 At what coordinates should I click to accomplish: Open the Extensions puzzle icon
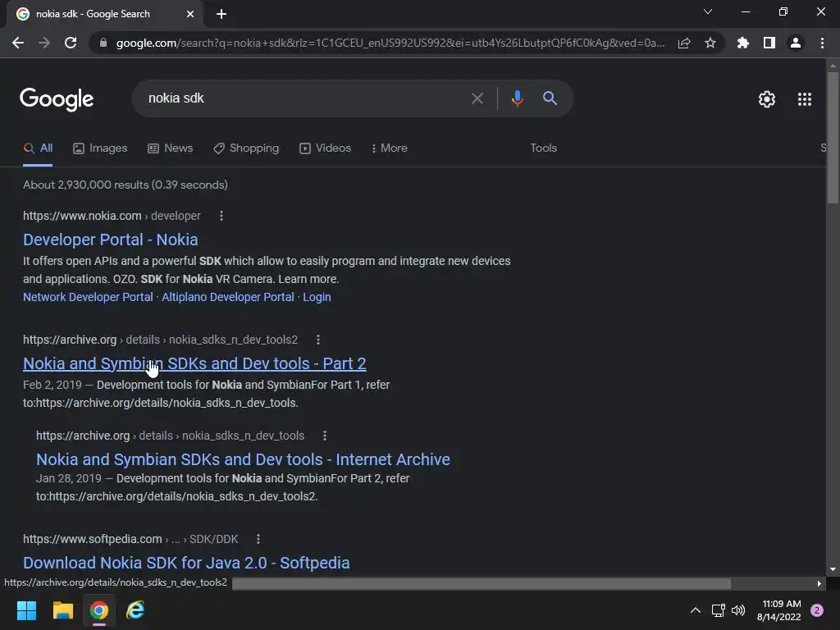click(x=742, y=43)
